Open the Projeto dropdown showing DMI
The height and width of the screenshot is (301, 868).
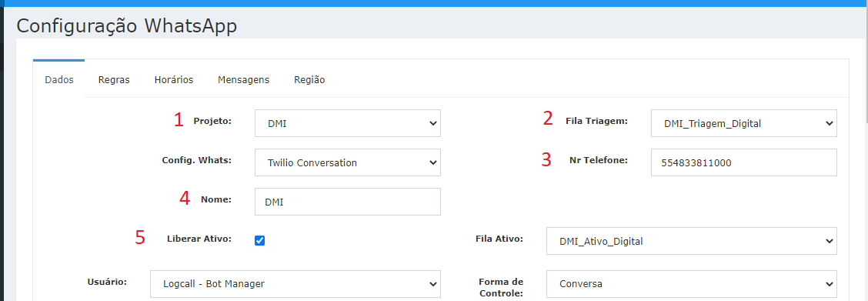click(348, 123)
